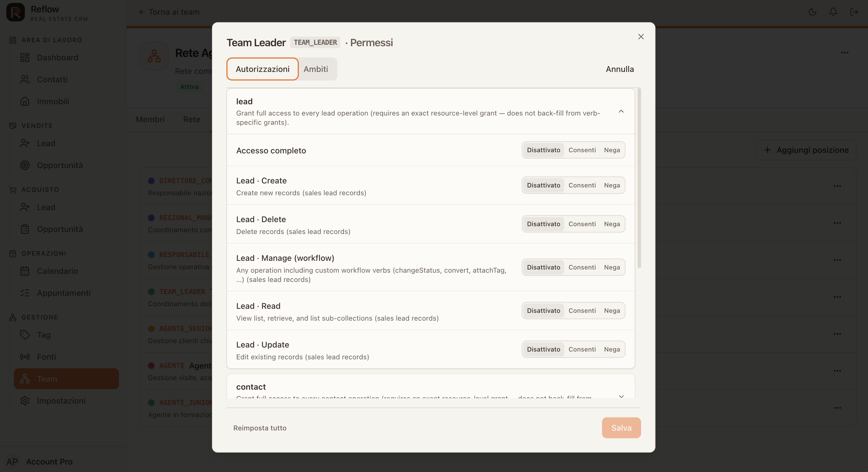
Task: Open Lead under Vendite section
Action: (x=66, y=143)
